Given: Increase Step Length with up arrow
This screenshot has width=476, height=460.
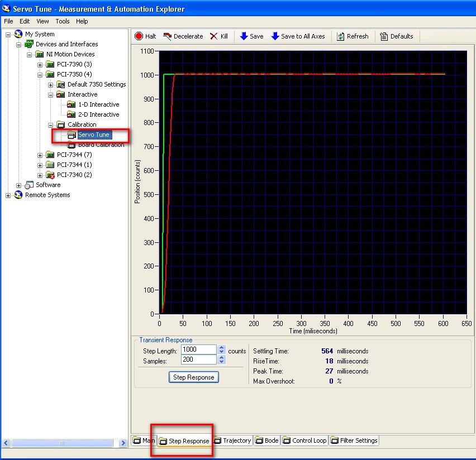Looking at the screenshot, I should (x=222, y=347).
